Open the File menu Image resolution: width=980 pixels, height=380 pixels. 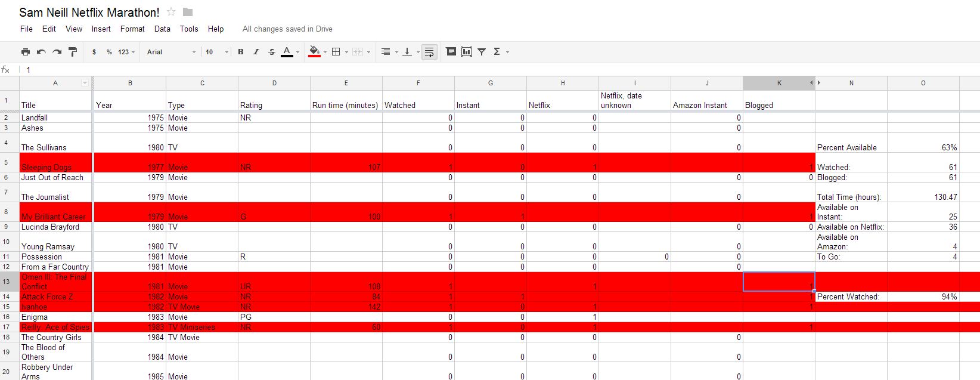[x=26, y=29]
